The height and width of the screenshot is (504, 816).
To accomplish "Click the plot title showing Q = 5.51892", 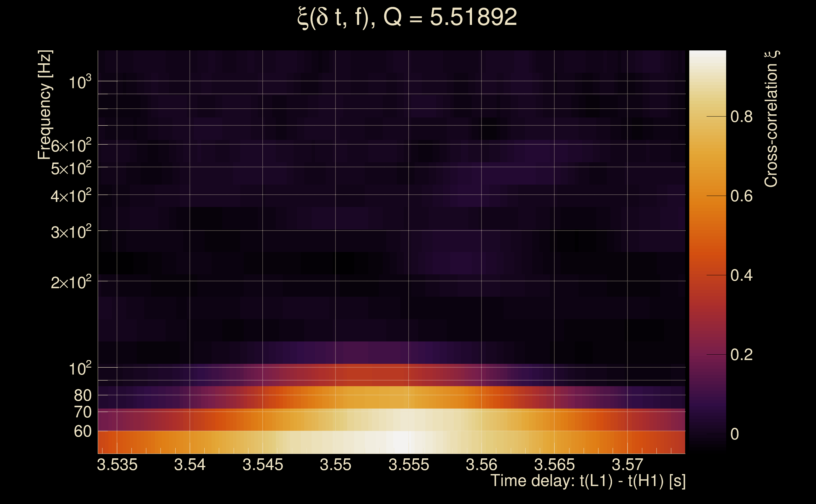I will [x=407, y=17].
